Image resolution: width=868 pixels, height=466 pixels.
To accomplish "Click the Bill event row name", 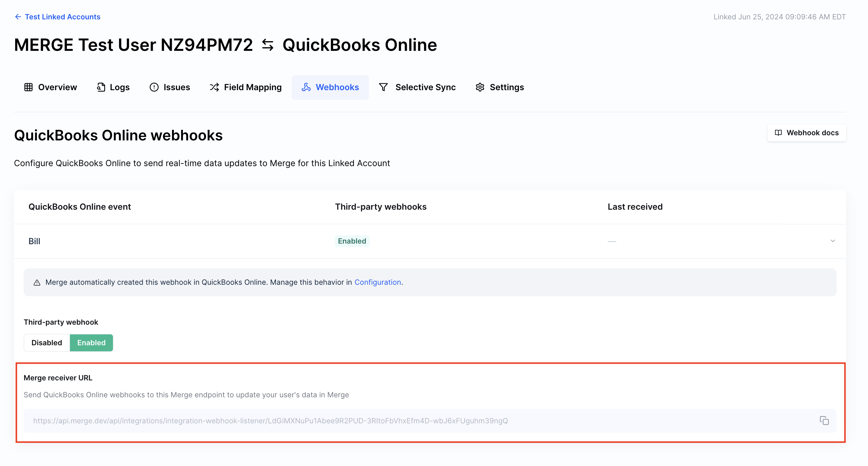I will pyautogui.click(x=34, y=241).
